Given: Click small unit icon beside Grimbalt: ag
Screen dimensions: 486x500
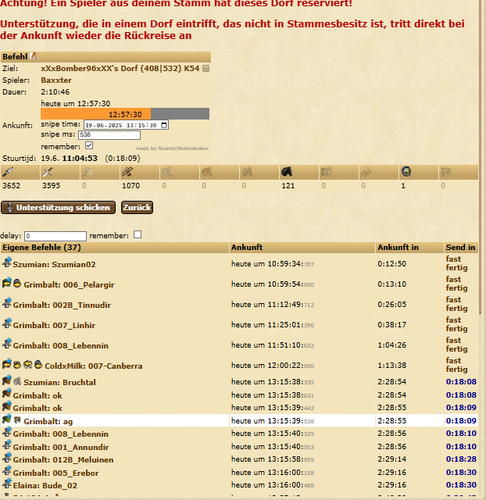Looking at the screenshot, I should (x=17, y=420).
